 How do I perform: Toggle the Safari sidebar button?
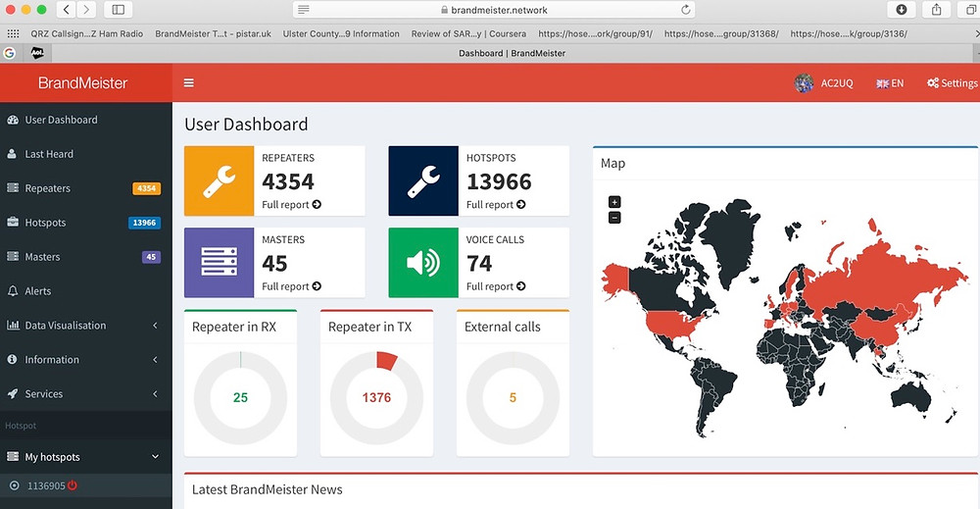[119, 10]
